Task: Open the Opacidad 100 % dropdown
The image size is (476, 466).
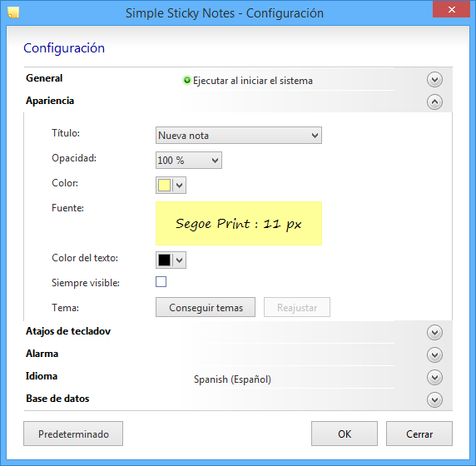Action: click(189, 161)
